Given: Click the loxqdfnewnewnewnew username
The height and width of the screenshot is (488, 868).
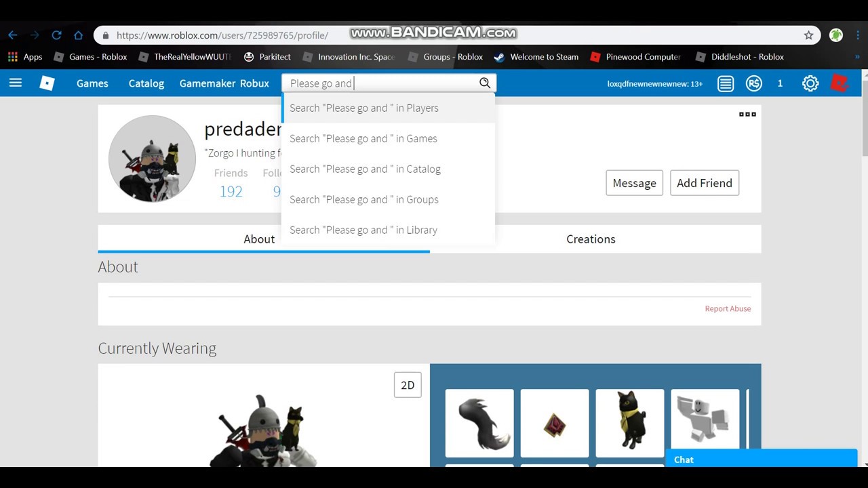Looking at the screenshot, I should (654, 83).
